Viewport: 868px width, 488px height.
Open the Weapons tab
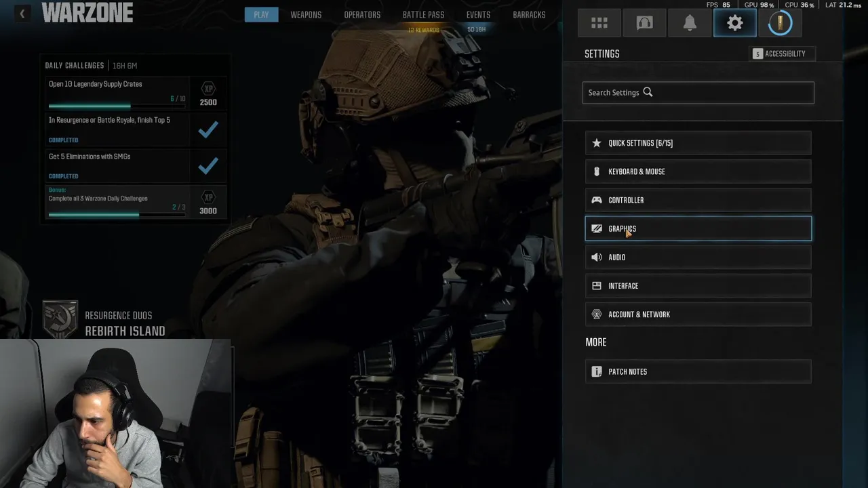tap(306, 15)
